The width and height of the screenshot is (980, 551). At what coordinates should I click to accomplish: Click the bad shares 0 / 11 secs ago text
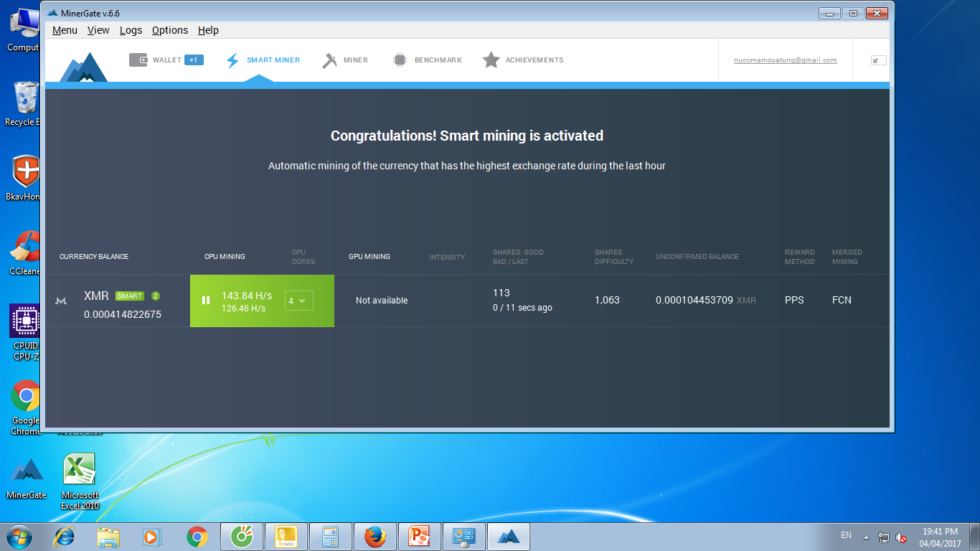pyautogui.click(x=522, y=308)
